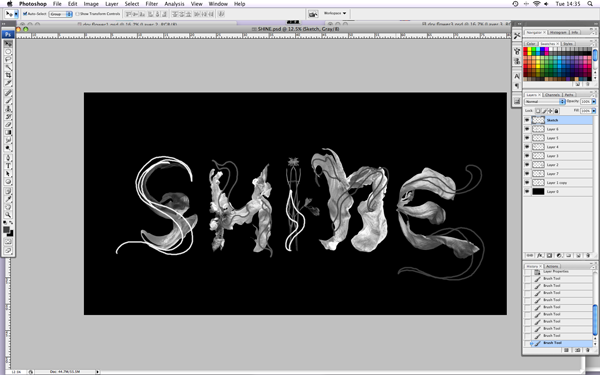Switch to the Channels tab
Viewport: 600px width, 375px height.
[552, 95]
